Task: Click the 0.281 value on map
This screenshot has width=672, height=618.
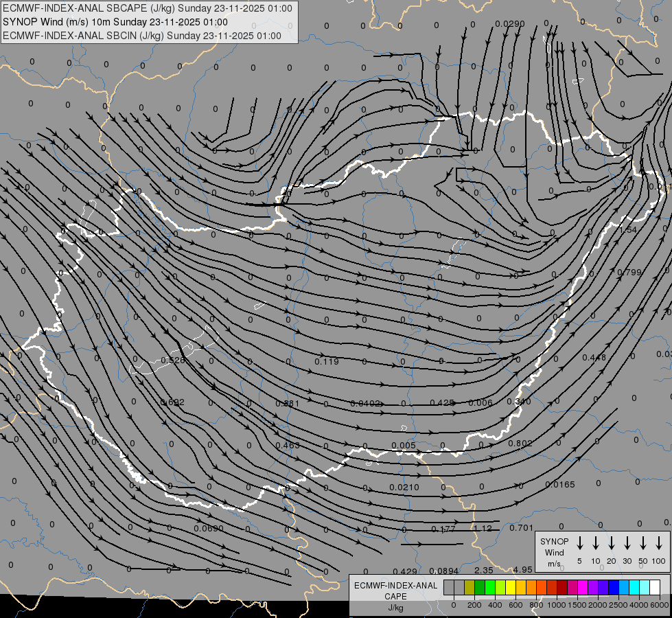Action: [287, 404]
